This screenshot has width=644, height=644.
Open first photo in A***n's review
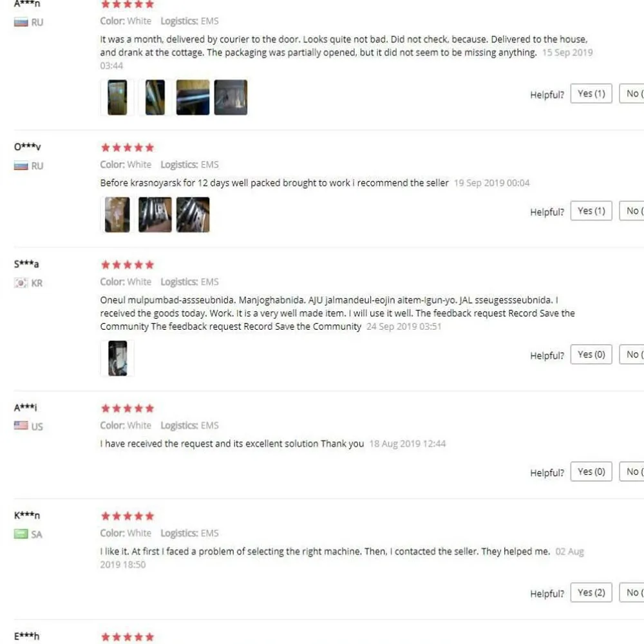tap(117, 97)
